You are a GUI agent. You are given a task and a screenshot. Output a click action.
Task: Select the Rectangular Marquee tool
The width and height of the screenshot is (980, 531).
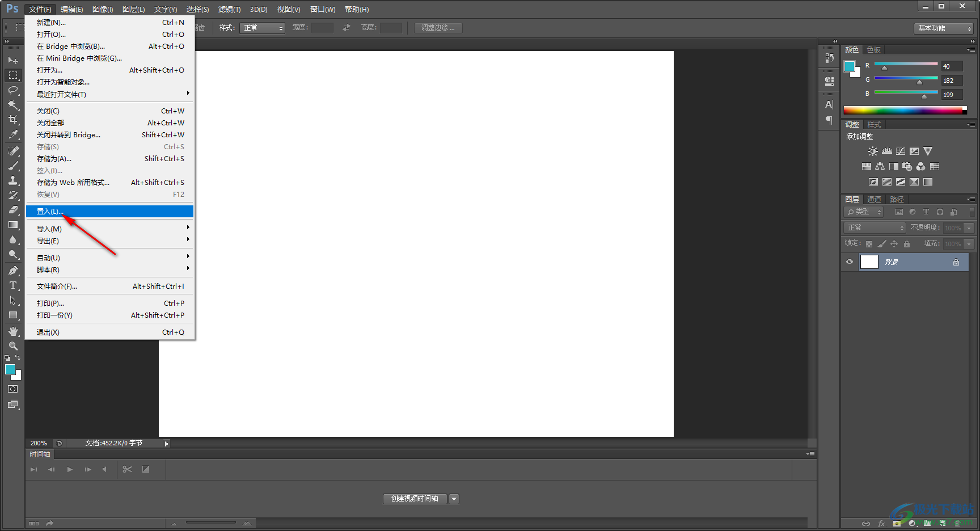point(13,75)
